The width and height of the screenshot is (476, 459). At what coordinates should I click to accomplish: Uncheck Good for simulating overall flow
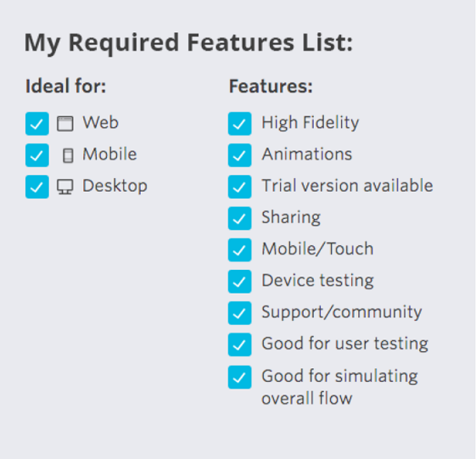coord(240,378)
